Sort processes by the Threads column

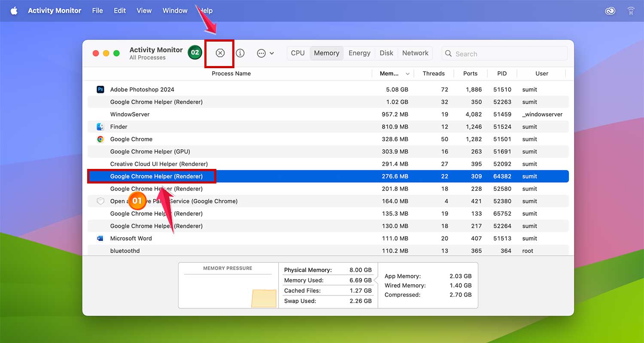tap(434, 73)
